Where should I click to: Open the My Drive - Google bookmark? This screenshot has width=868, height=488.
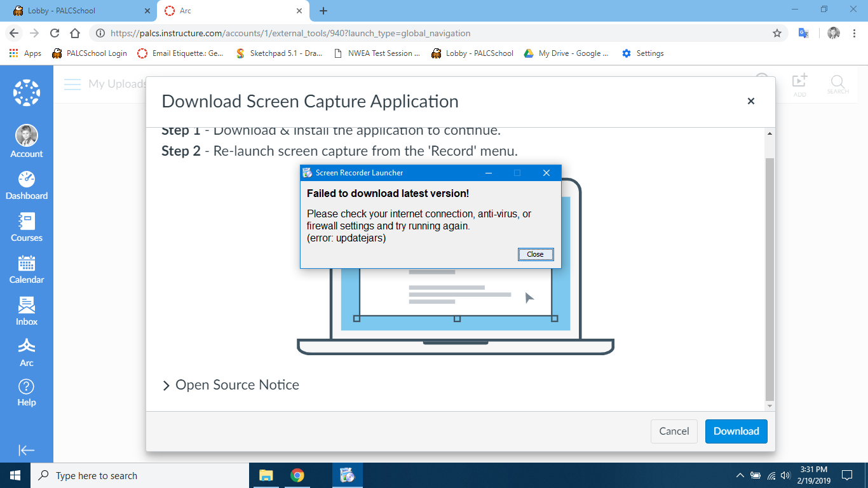tap(566, 53)
